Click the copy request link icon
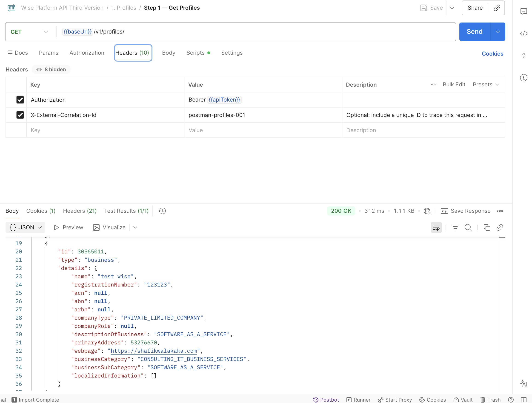The image size is (532, 403). click(497, 8)
